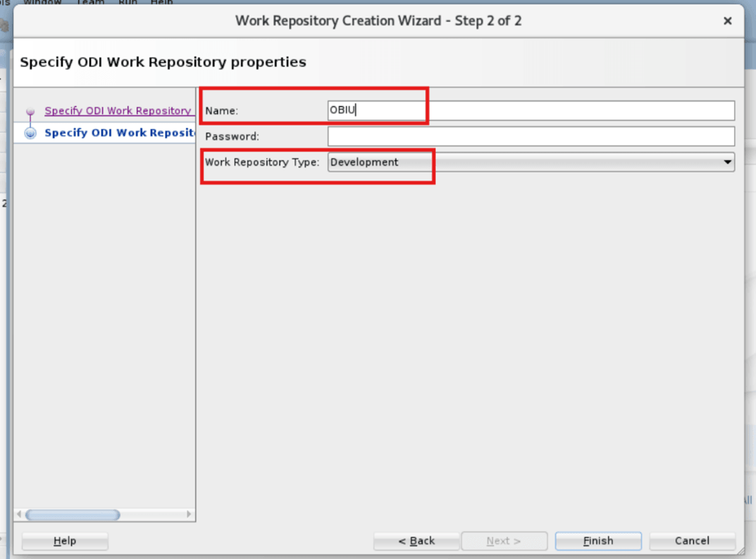Viewport: 756px width, 559px height.
Task: Click the Finish button
Action: tap(597, 541)
